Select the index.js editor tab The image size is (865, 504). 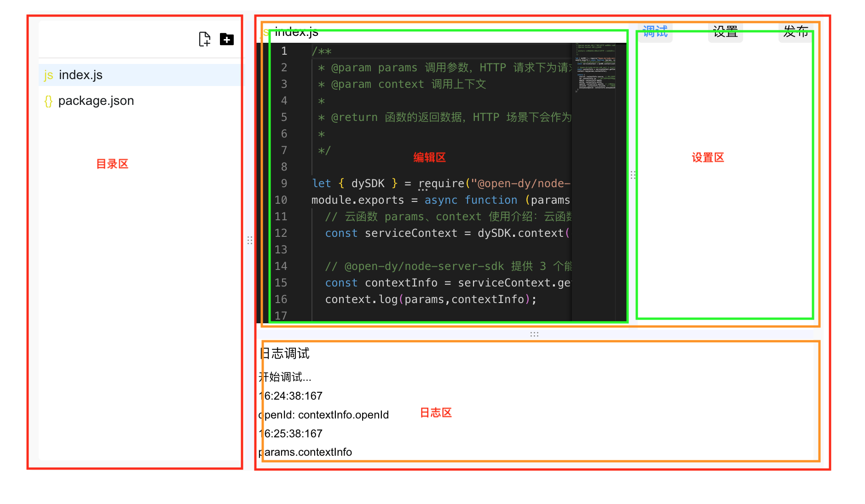[x=296, y=32]
